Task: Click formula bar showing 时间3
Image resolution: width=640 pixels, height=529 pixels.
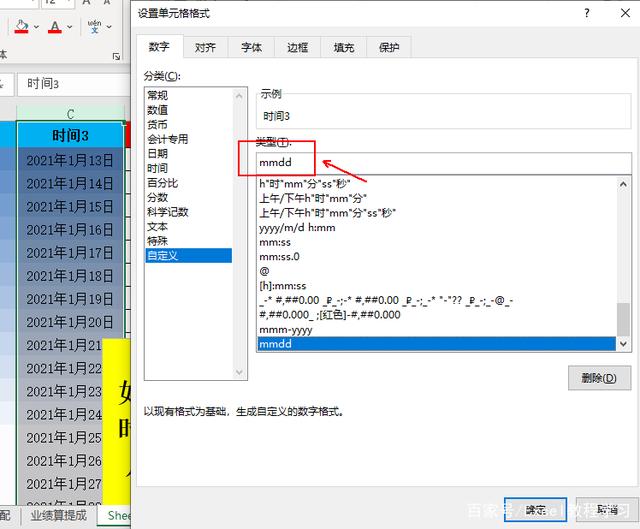Action: tap(73, 84)
